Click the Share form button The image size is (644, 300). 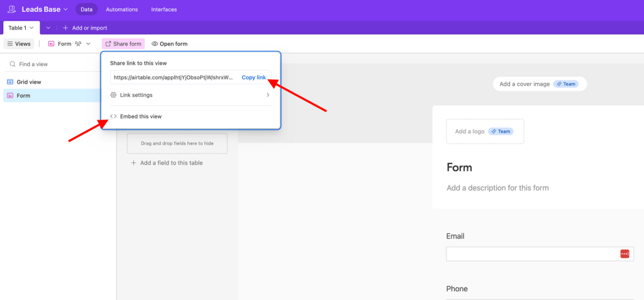pos(123,43)
